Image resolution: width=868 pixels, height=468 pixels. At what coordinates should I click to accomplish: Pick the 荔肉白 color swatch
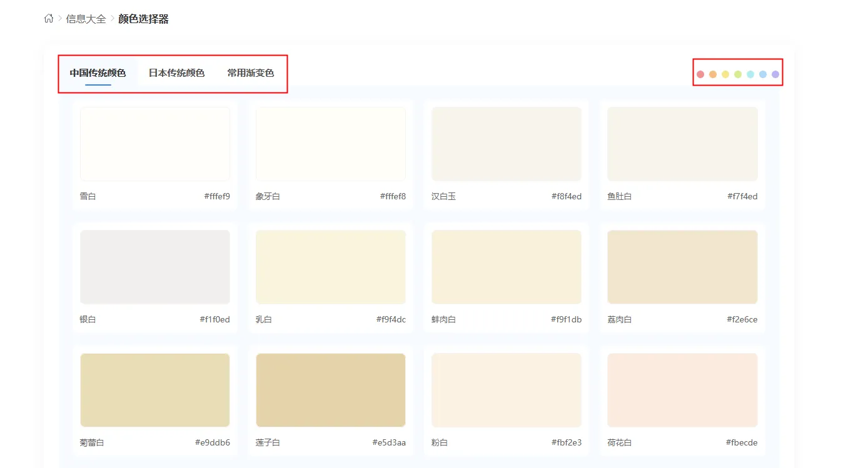pos(682,267)
